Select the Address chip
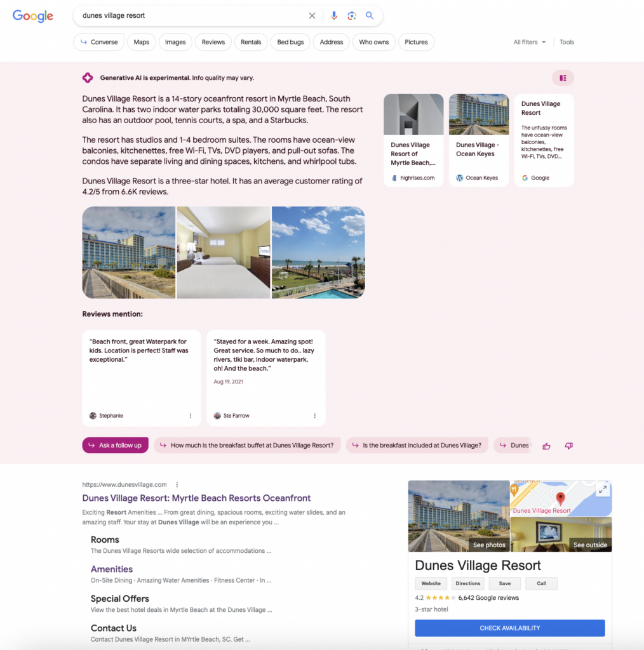The width and height of the screenshot is (644, 650). point(332,43)
